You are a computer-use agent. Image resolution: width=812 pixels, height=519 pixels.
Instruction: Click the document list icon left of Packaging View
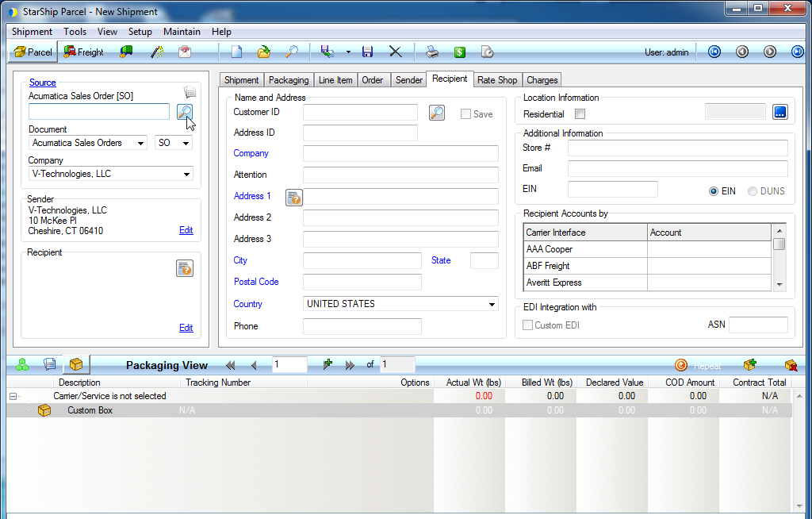pos(50,364)
